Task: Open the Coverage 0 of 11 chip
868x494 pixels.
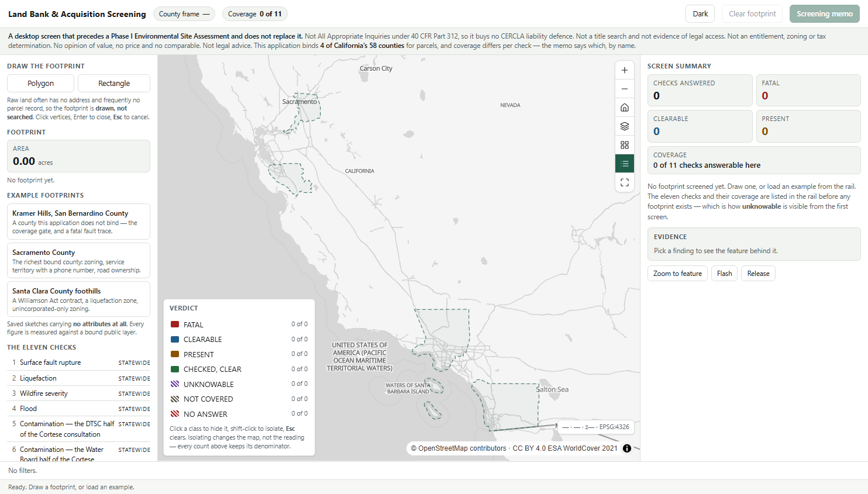Action: [254, 14]
